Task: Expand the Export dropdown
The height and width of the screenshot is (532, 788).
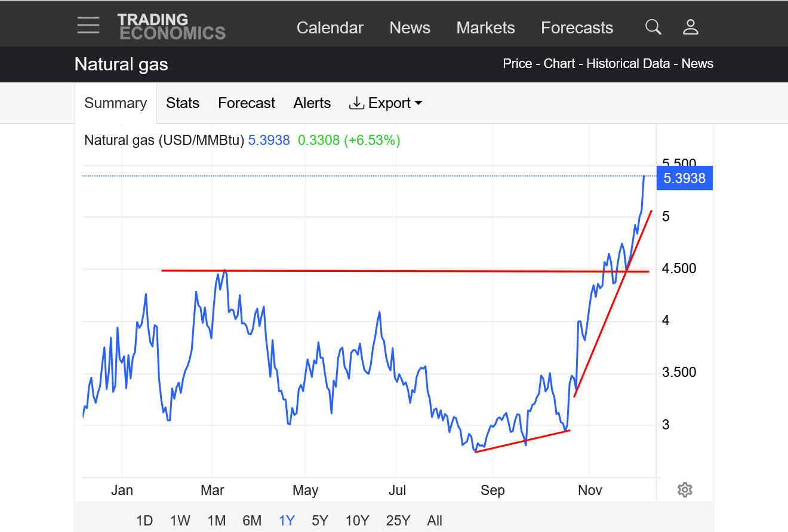Action: 386,103
